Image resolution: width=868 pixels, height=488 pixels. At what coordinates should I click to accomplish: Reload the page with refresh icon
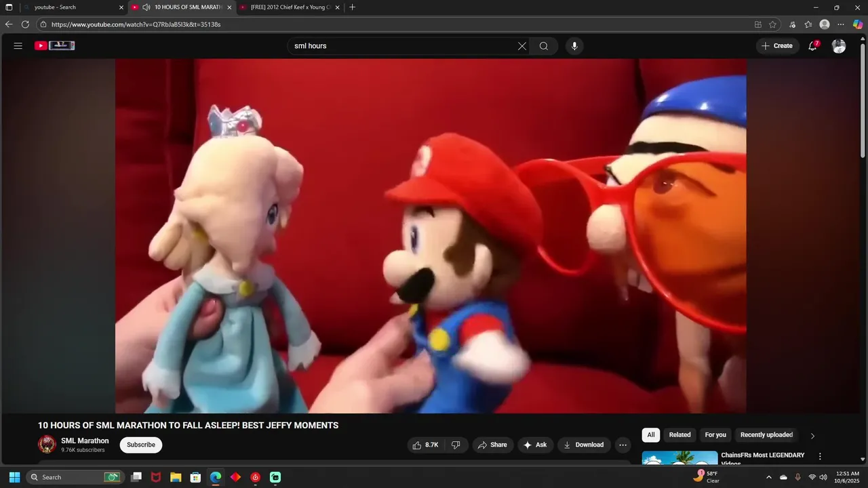tap(25, 24)
